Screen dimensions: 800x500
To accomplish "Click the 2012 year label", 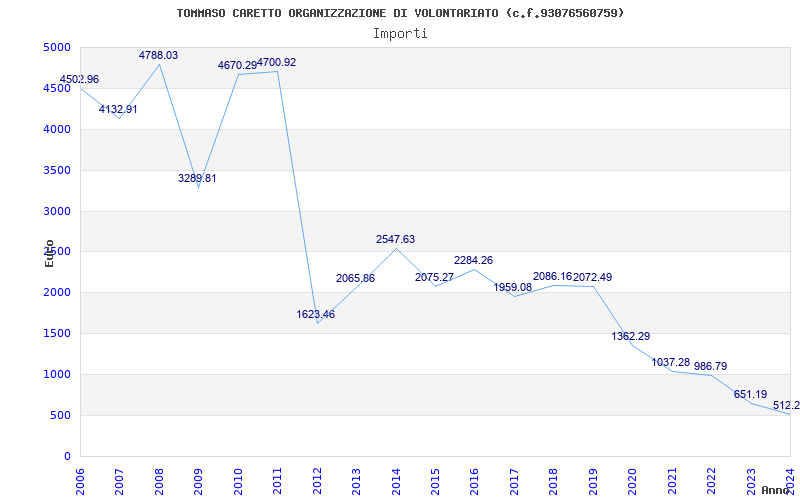I will click(317, 482).
